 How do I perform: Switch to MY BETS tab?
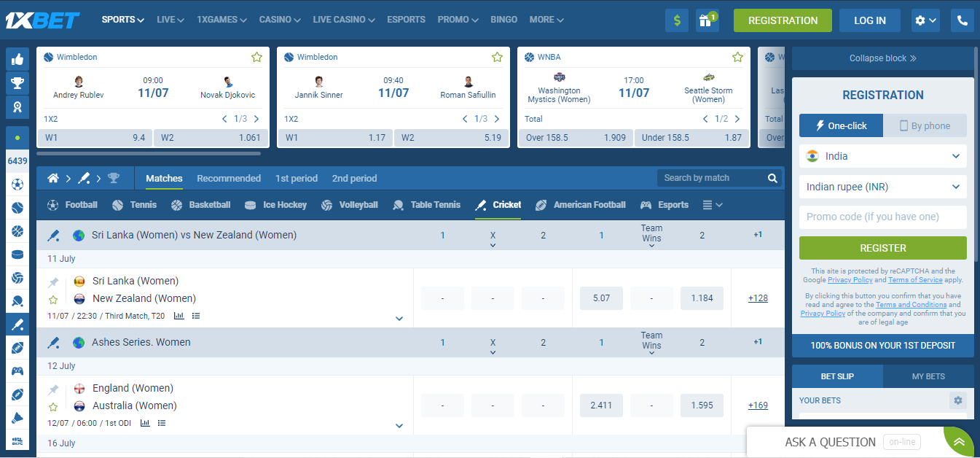click(x=928, y=376)
